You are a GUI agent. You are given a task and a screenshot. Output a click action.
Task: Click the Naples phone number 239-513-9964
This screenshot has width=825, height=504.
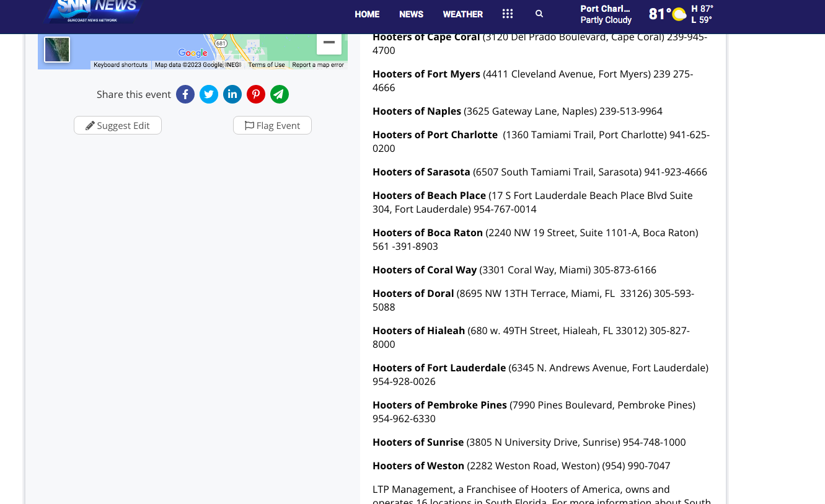point(631,111)
